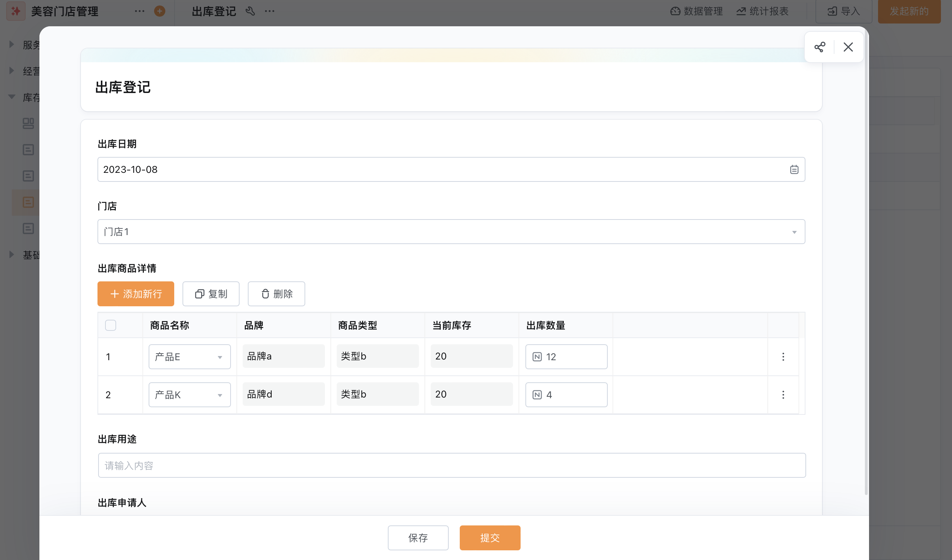952x560 pixels.
Task: Open the more options menu for row 1
Action: point(783,357)
